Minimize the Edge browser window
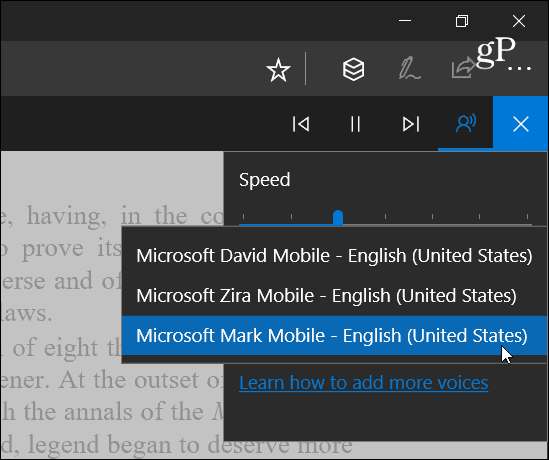549x460 pixels. point(405,21)
